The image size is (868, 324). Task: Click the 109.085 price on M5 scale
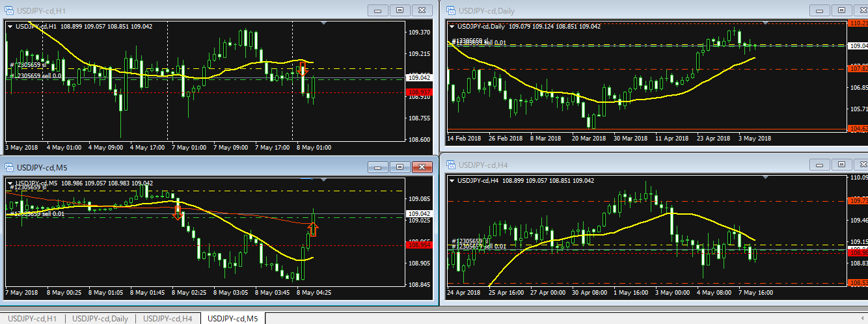(x=420, y=198)
